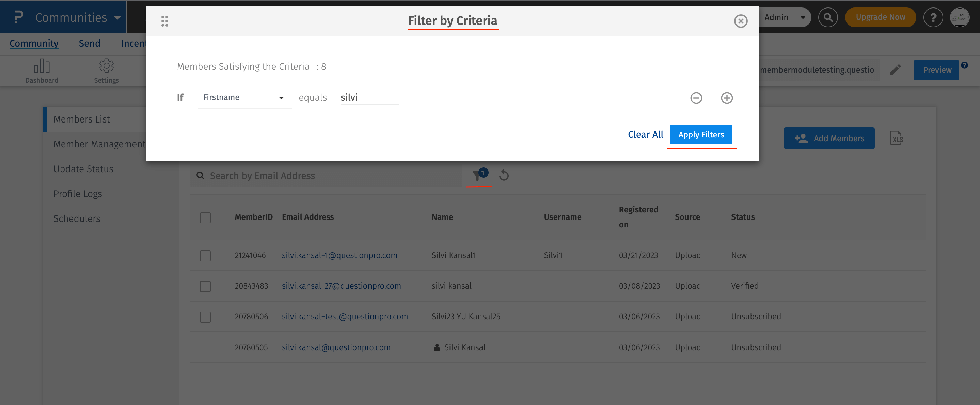This screenshot has height=405, width=980.
Task: Select checkbox for member 20843483
Action: (205, 286)
